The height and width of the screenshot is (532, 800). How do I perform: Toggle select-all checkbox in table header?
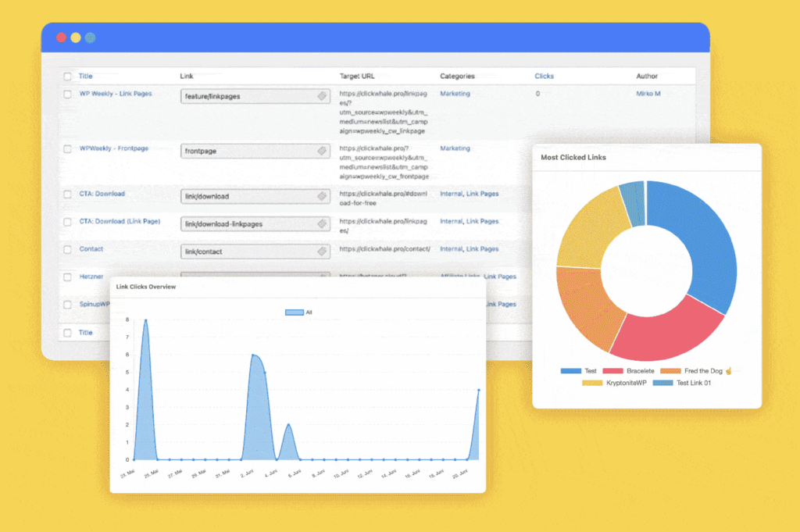tap(67, 77)
